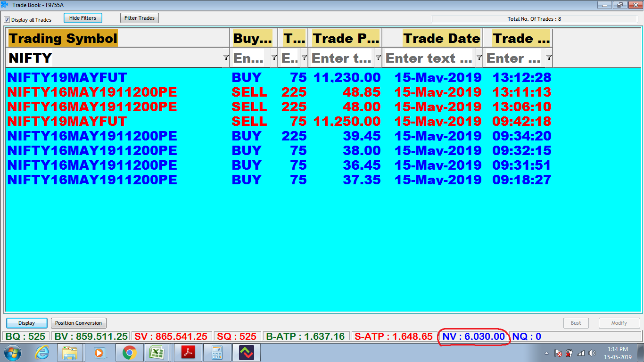644x362 pixels.
Task: Open Excel from the taskbar
Action: click(x=157, y=353)
